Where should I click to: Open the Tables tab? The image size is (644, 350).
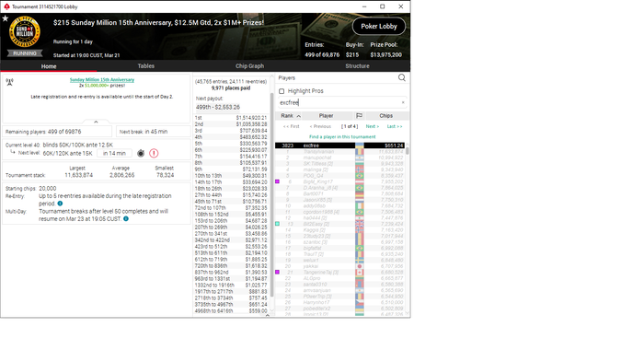tap(145, 65)
